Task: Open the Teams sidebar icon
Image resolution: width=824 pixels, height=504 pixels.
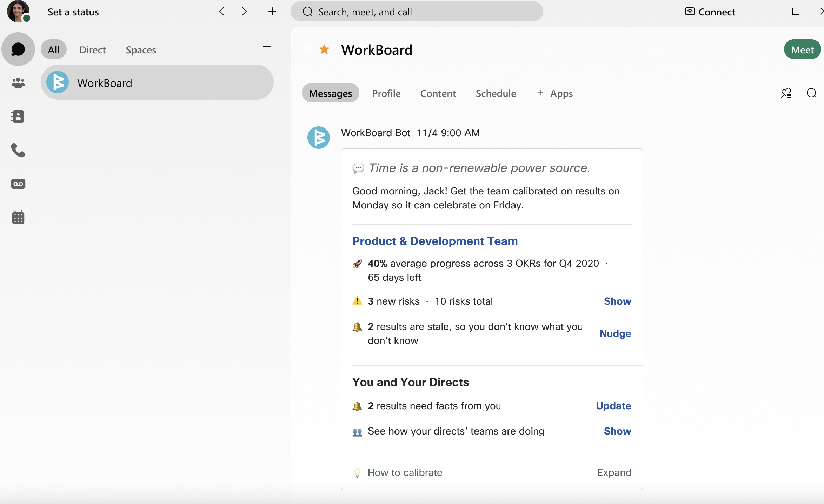Action: point(18,83)
